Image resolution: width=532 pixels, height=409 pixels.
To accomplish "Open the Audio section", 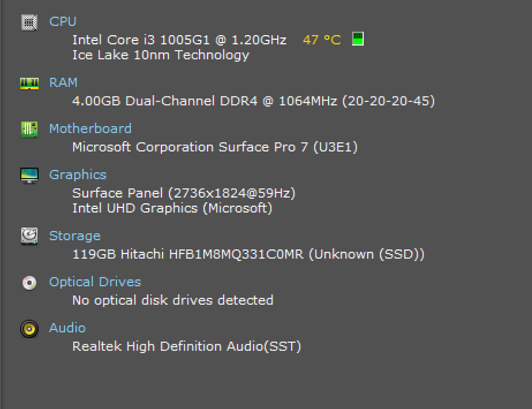I will tap(67, 328).
